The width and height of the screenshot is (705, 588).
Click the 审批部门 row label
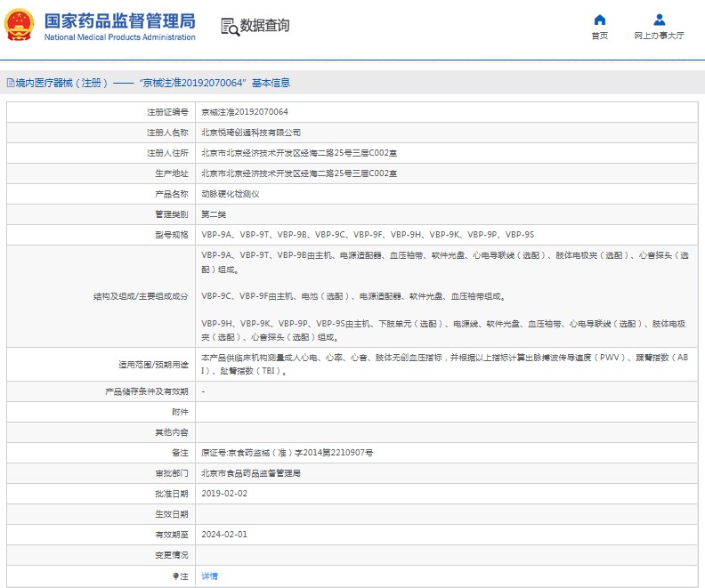tap(171, 473)
